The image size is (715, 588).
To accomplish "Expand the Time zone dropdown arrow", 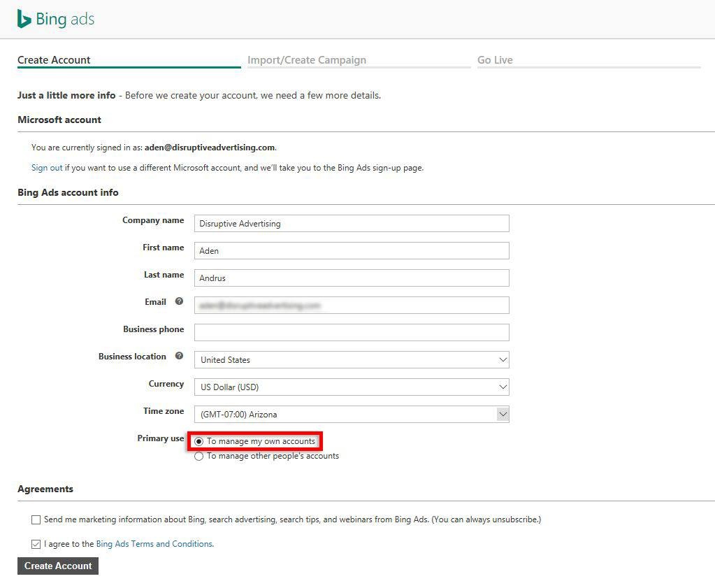I will (x=503, y=414).
